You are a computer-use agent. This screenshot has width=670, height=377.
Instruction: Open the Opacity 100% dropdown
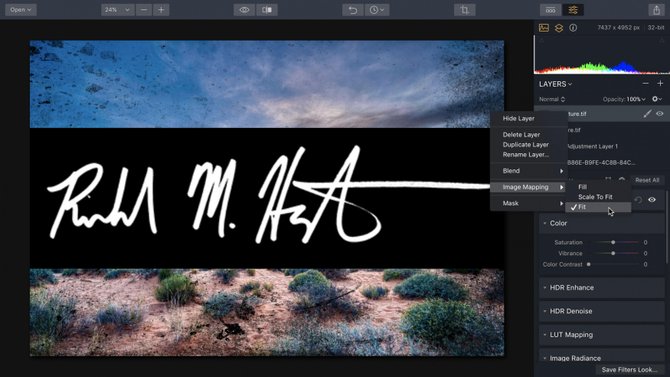pos(624,99)
